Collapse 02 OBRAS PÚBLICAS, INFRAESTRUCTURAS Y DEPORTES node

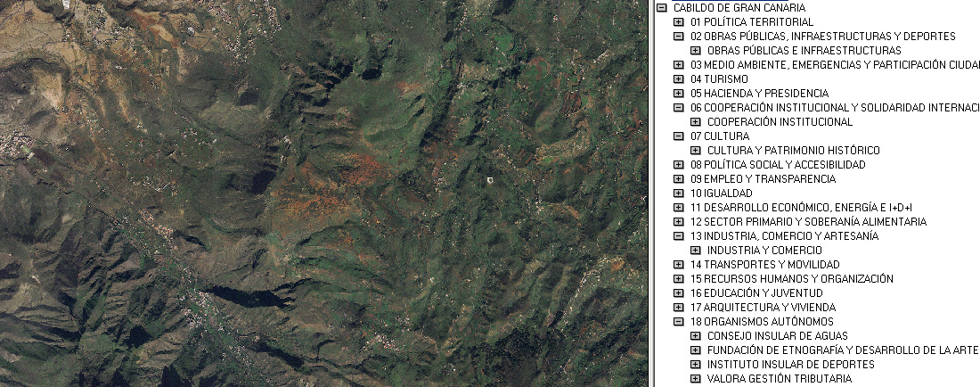coord(679,37)
